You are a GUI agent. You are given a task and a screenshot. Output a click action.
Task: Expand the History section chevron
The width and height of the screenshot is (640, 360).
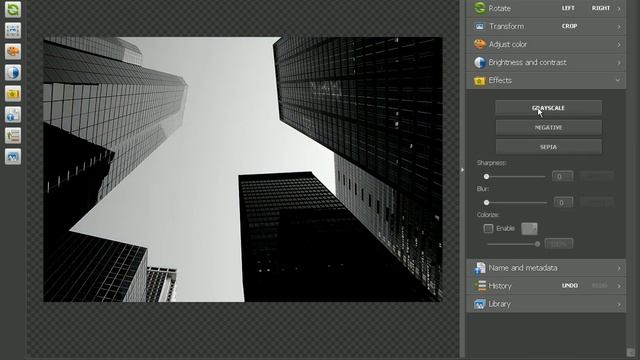coord(619,286)
